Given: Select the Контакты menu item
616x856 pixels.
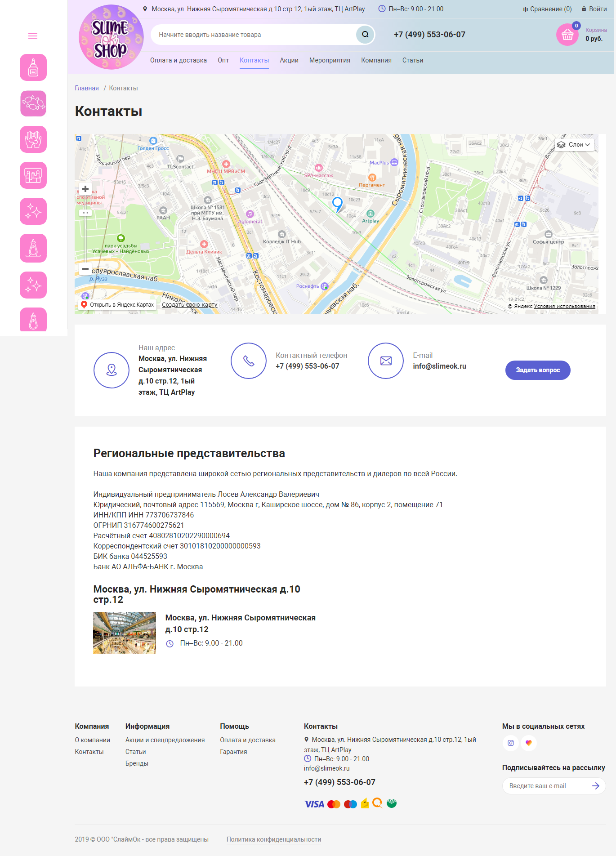Looking at the screenshot, I should click(x=254, y=60).
